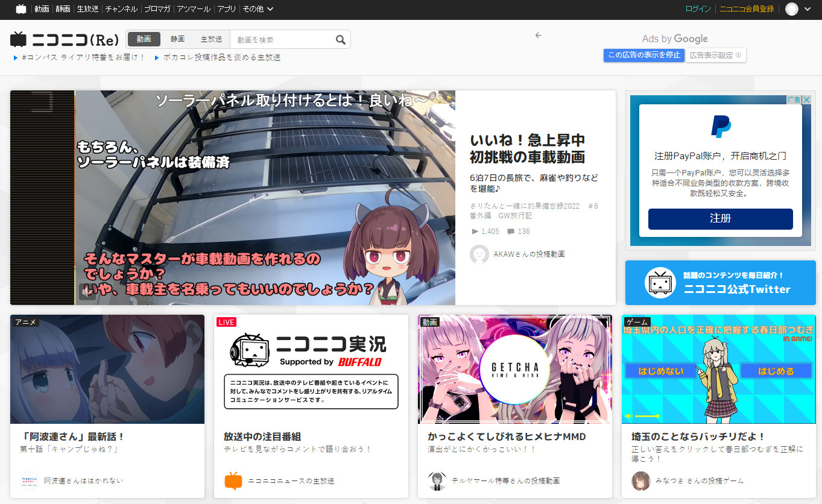Screen dimensions: 822x504
Task: Unmute the featured video with speaker icon
Action: coord(86,291)
